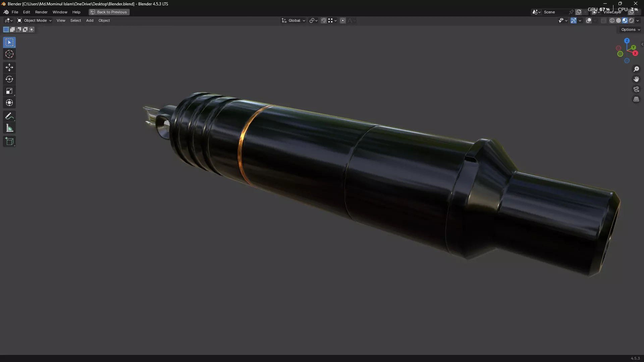
Task: Switch perspective/orthographic grid icon
Action: pyautogui.click(x=636, y=99)
